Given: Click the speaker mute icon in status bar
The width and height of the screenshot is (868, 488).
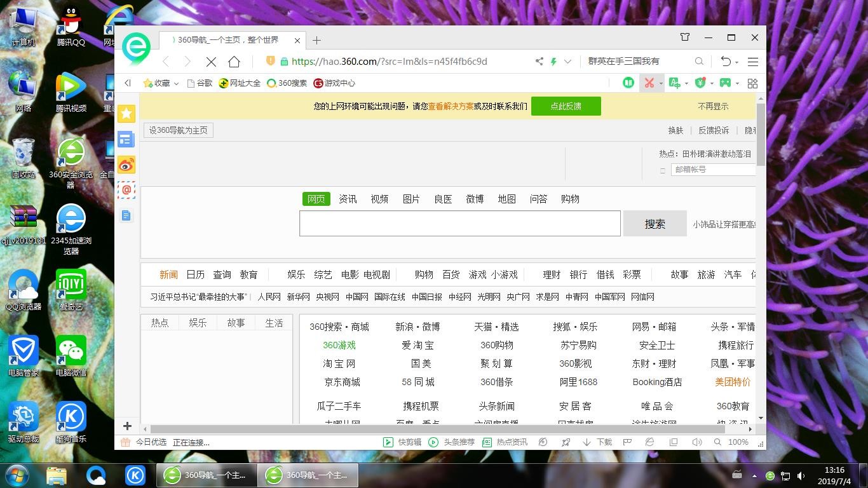Looking at the screenshot, I should coord(696,442).
